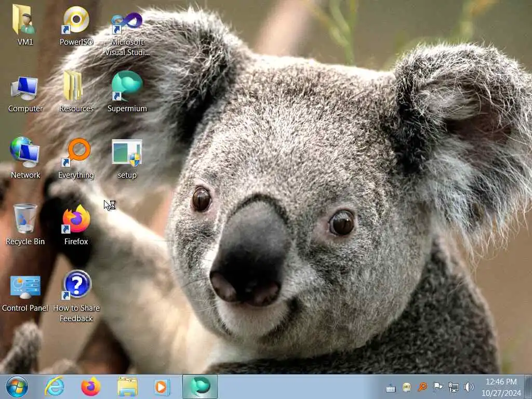
Task: Click the Everything search tray icon
Action: coord(422,387)
